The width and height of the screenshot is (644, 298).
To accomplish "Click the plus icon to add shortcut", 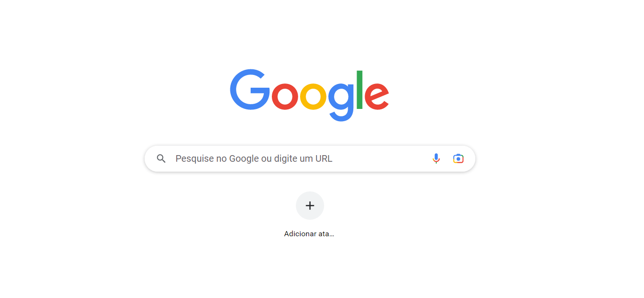I will 310,206.
